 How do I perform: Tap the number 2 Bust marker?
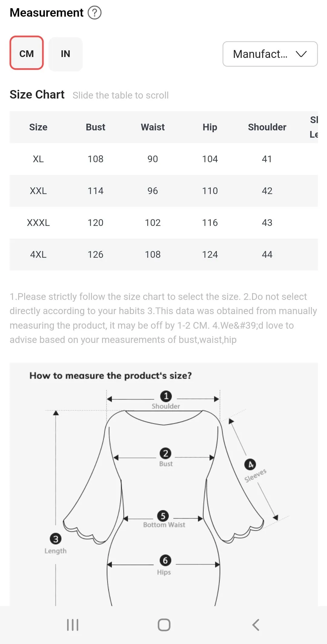click(166, 453)
